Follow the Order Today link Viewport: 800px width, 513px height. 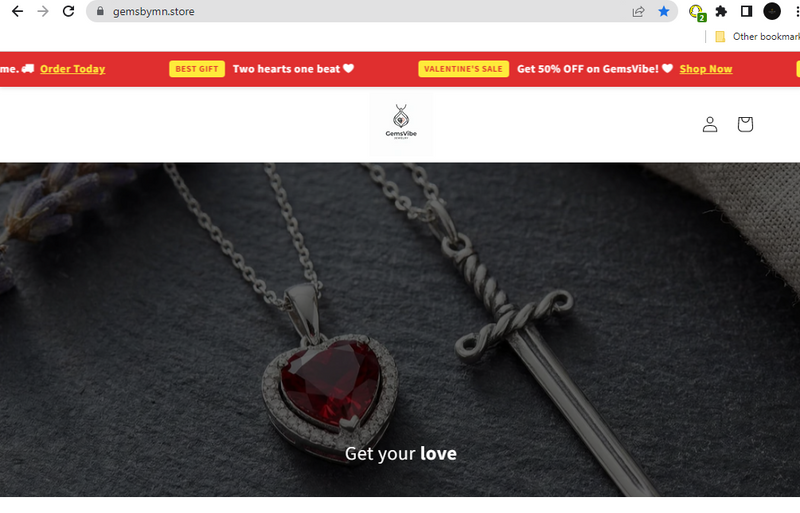(x=72, y=69)
